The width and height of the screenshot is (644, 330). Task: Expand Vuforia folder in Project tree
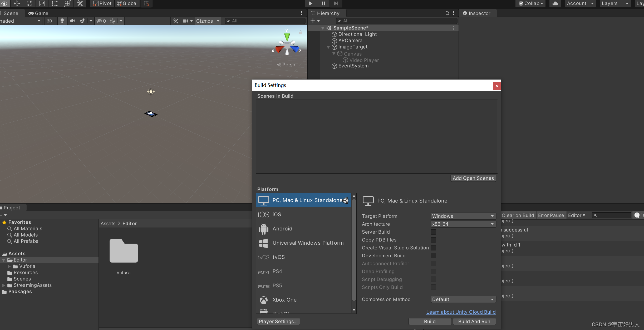(x=9, y=267)
